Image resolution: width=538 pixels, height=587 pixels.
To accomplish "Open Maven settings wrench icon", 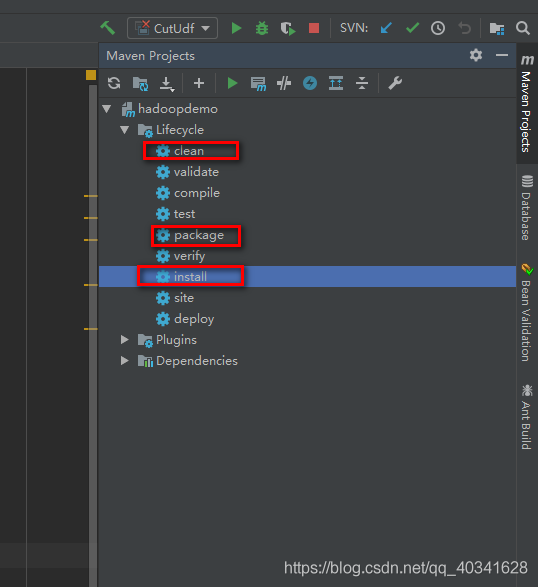I will (x=395, y=83).
